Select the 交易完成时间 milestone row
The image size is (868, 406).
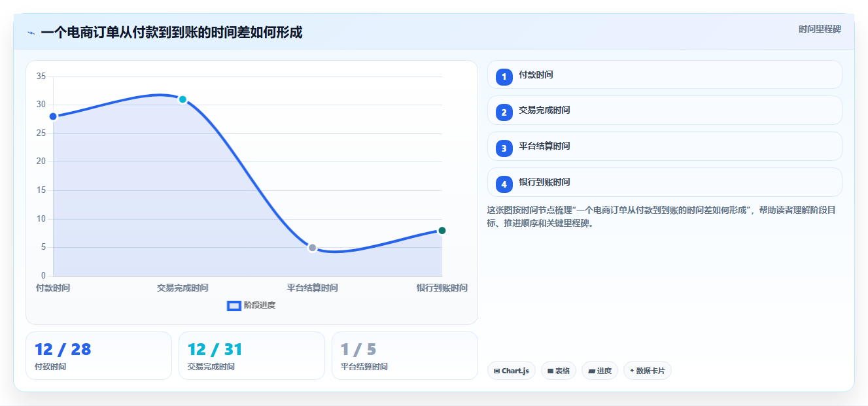click(665, 110)
